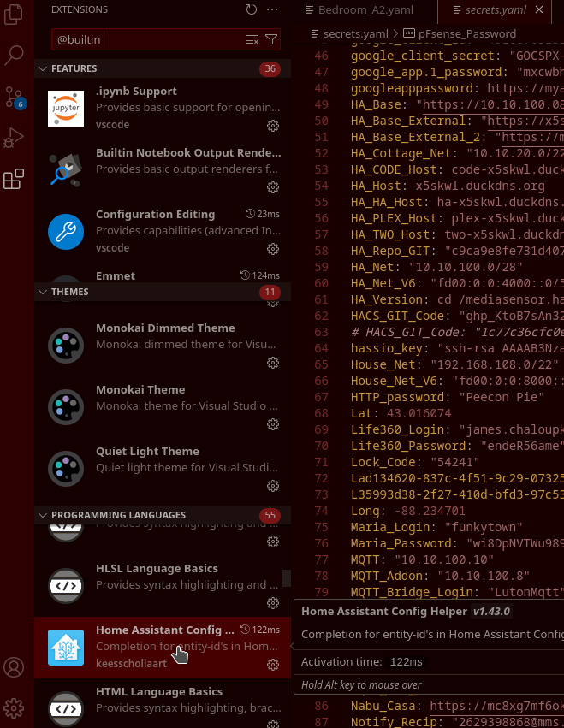
Task: Click the Lock_Code value "54241"
Action: pos(454,462)
